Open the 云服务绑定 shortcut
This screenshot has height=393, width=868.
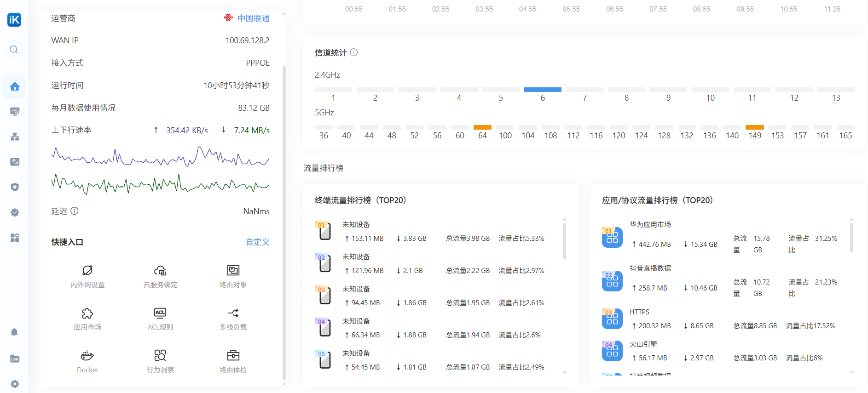(x=160, y=276)
